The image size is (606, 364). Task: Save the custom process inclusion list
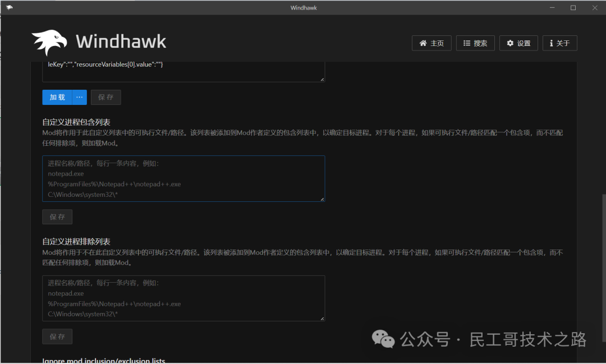click(57, 217)
